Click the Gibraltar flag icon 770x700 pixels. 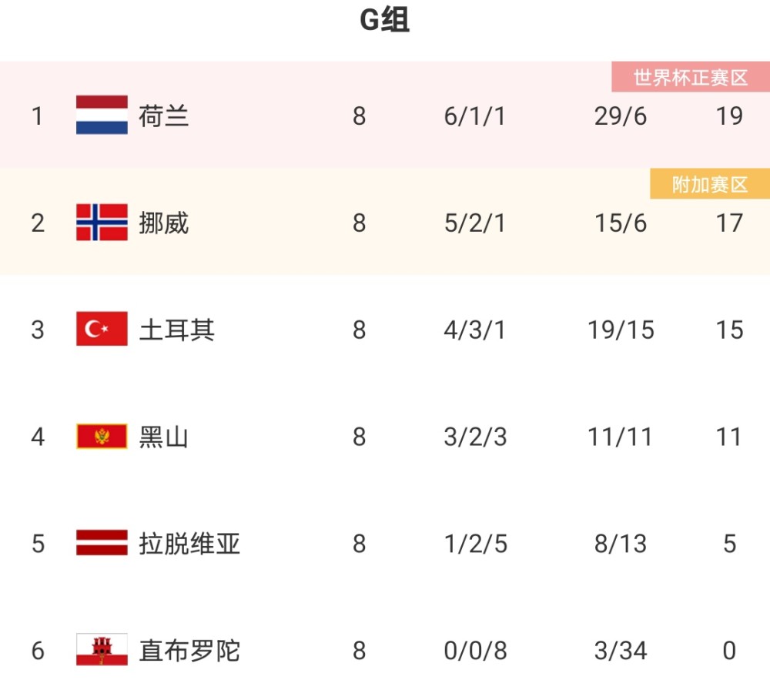(x=102, y=649)
